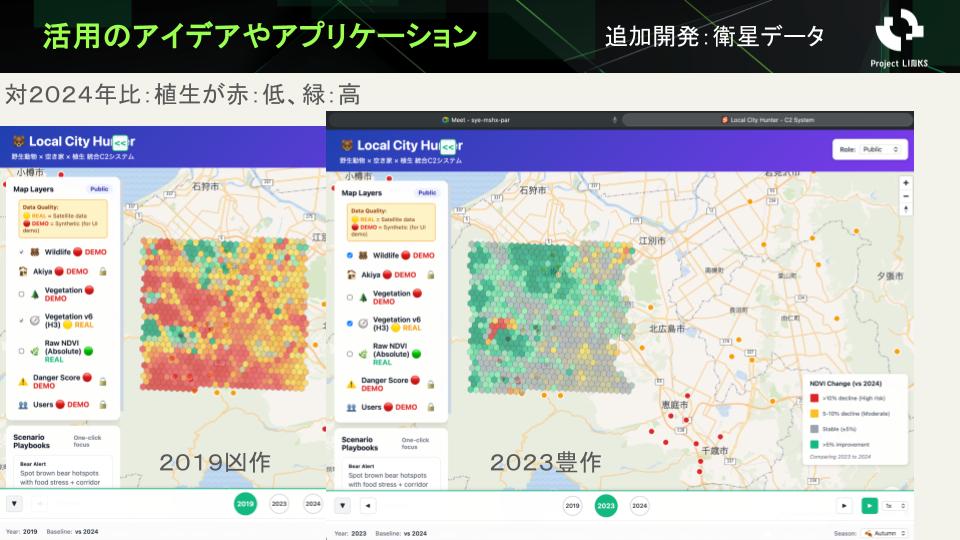Click the Users people icon in the 2019 list

tap(23, 405)
